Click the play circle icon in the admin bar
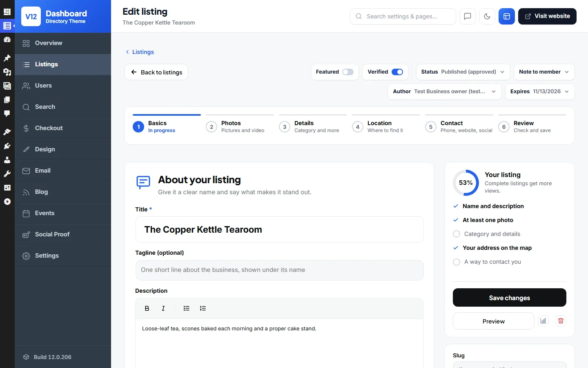 (x=7, y=202)
